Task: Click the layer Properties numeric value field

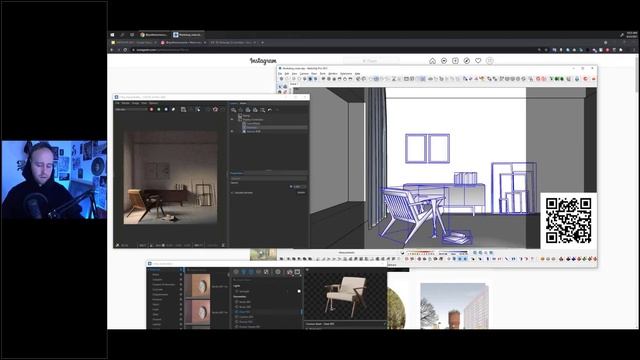Action: [300, 187]
